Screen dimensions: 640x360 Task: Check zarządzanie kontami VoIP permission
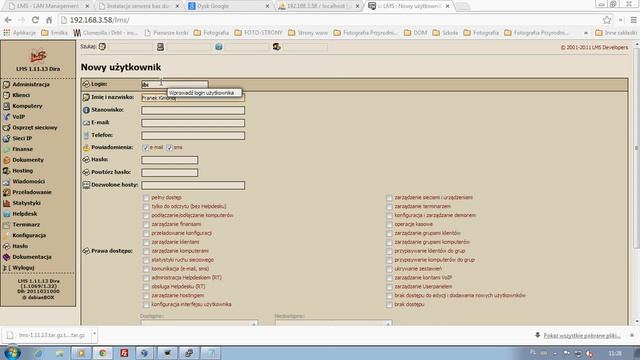389,278
